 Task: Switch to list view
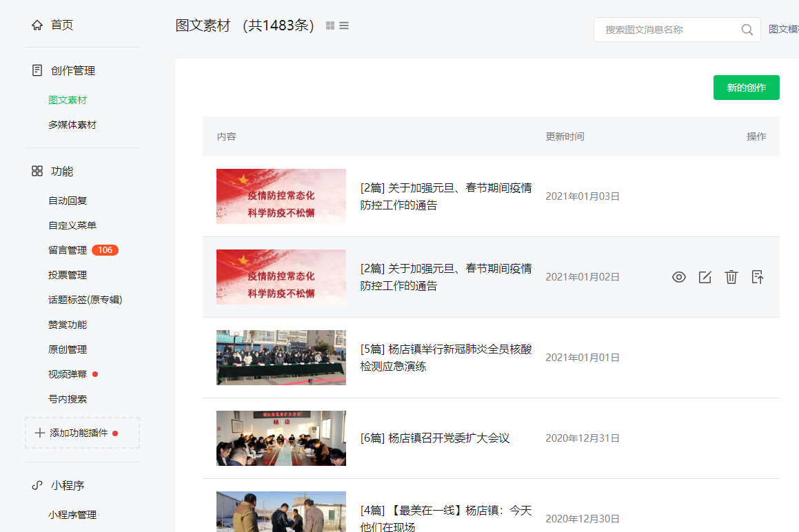344,25
